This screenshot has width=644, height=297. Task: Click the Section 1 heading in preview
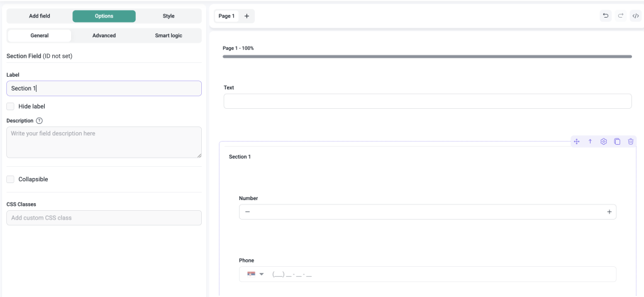(240, 157)
